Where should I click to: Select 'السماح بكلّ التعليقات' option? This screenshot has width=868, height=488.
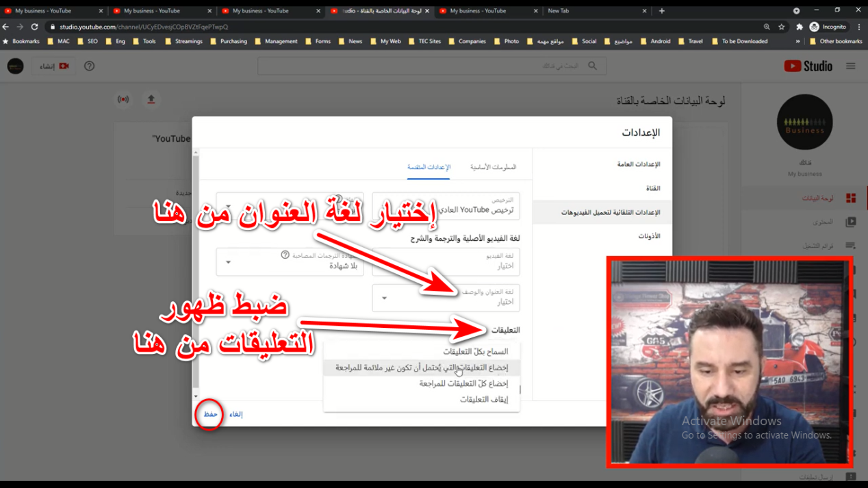pyautogui.click(x=475, y=352)
